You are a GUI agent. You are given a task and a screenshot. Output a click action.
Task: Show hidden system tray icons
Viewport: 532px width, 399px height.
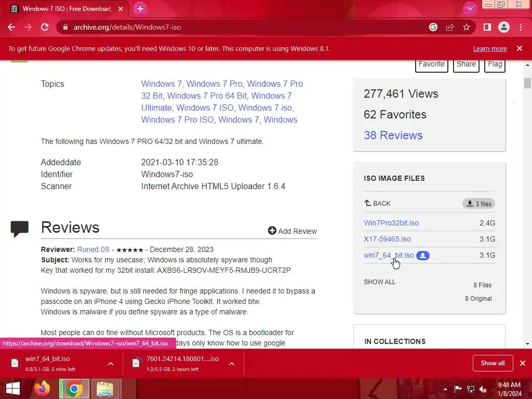(x=445, y=389)
